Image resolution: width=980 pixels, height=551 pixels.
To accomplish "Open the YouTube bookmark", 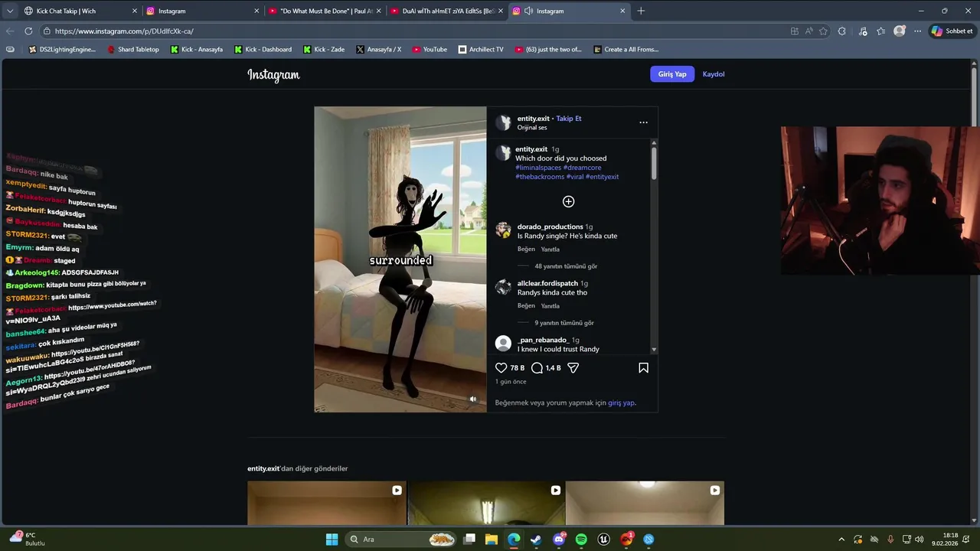I will [x=430, y=49].
